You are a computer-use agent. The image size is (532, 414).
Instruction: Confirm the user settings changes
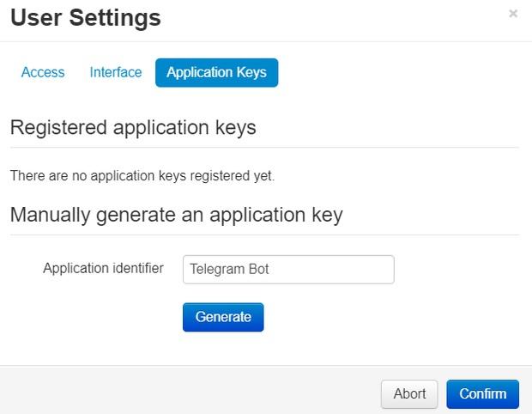(x=482, y=394)
